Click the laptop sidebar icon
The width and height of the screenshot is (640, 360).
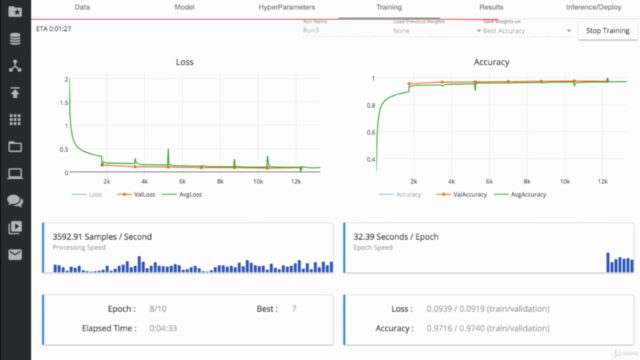point(15,174)
